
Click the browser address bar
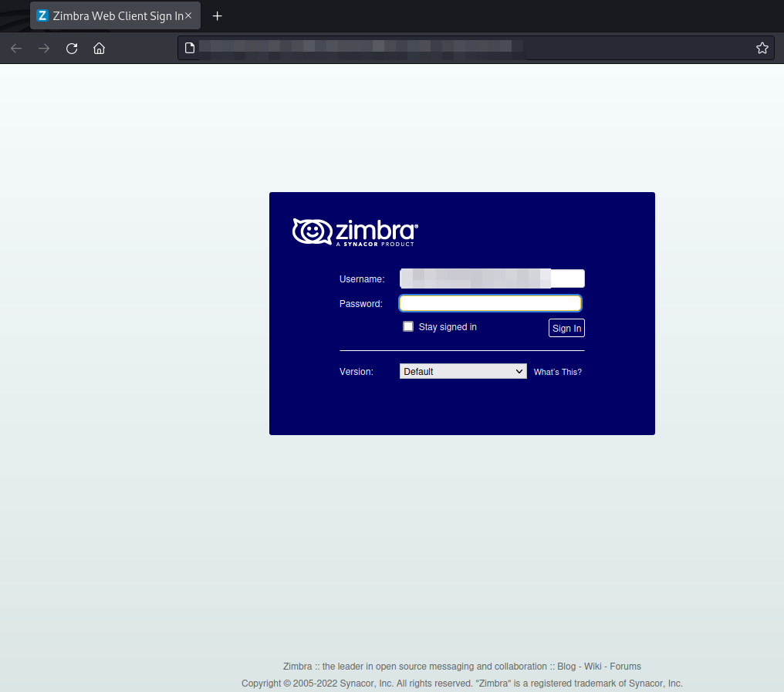point(463,49)
